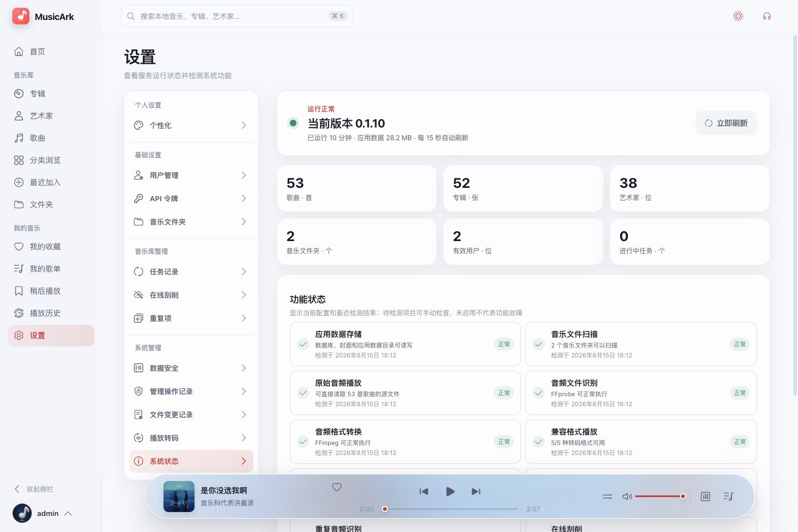Viewport: 798px width, 532px height.
Task: Click 立即刷新 button
Action: tap(726, 123)
